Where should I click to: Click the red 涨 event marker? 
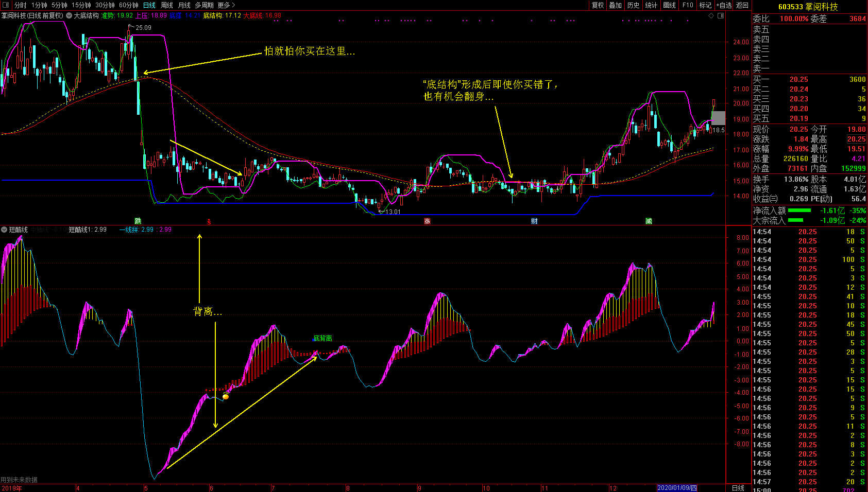point(427,221)
